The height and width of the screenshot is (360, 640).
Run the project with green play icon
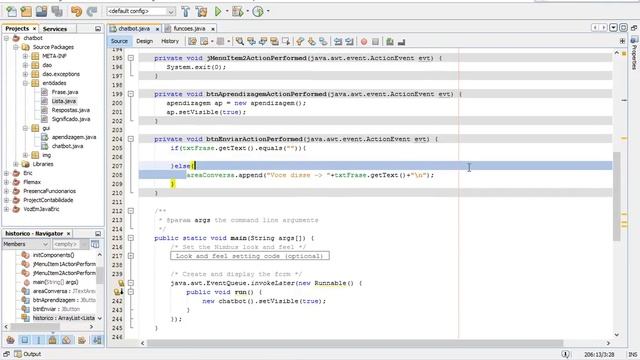218,11
